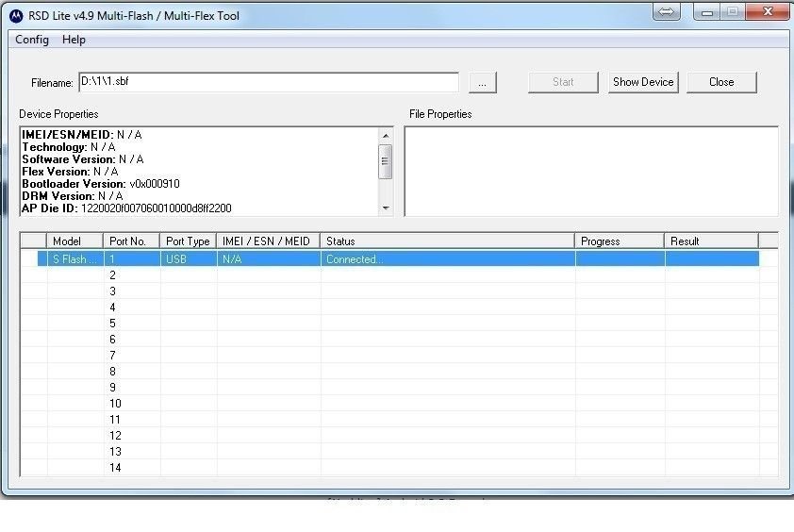The height and width of the screenshot is (532, 794).
Task: Click the double-arrow resize button in title bar
Action: click(x=666, y=11)
